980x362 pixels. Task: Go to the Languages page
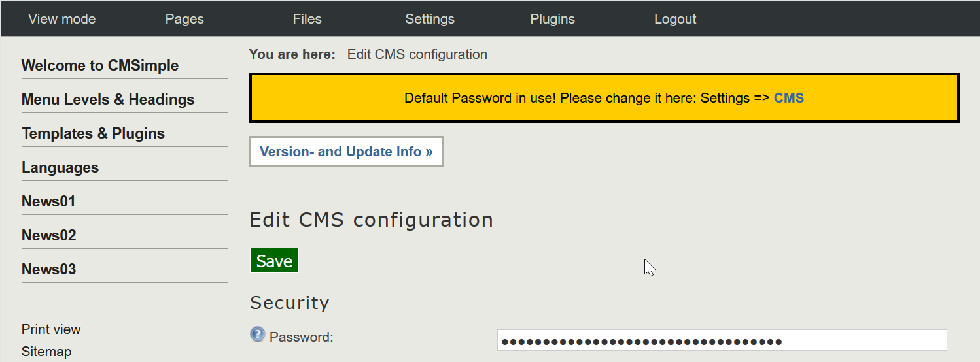60,167
